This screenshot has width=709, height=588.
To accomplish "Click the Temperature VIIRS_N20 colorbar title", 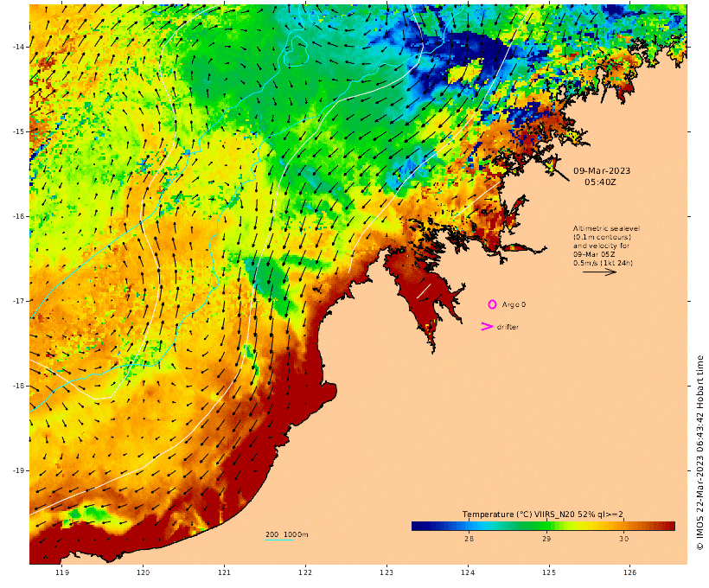I will point(543,514).
